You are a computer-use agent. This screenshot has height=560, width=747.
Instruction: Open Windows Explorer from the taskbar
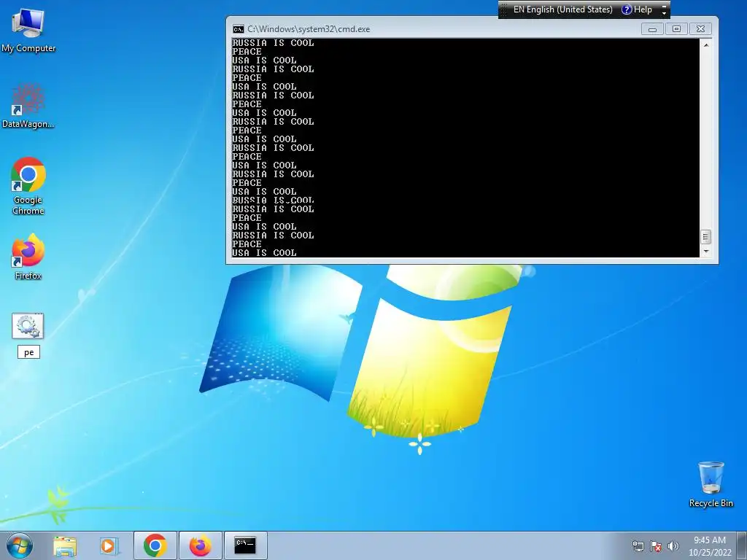point(65,545)
